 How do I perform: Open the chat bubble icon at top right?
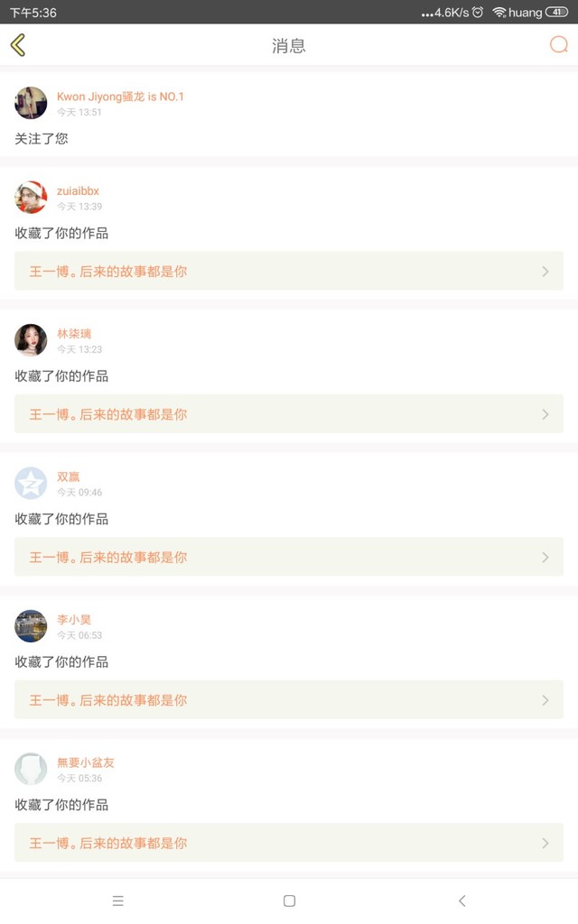[559, 45]
